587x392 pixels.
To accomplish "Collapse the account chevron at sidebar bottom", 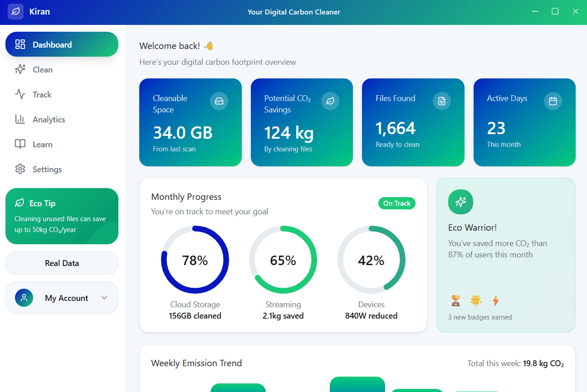I will point(104,298).
